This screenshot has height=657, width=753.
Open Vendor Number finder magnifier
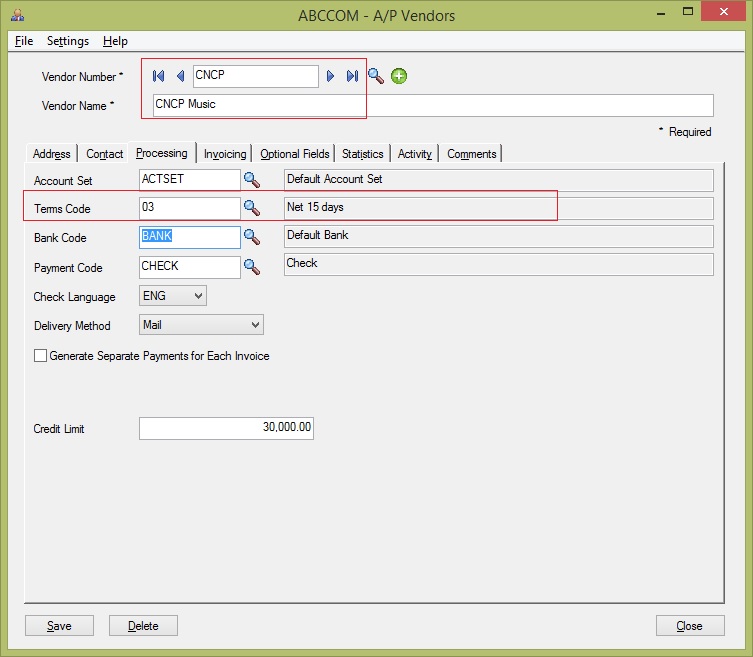(375, 76)
